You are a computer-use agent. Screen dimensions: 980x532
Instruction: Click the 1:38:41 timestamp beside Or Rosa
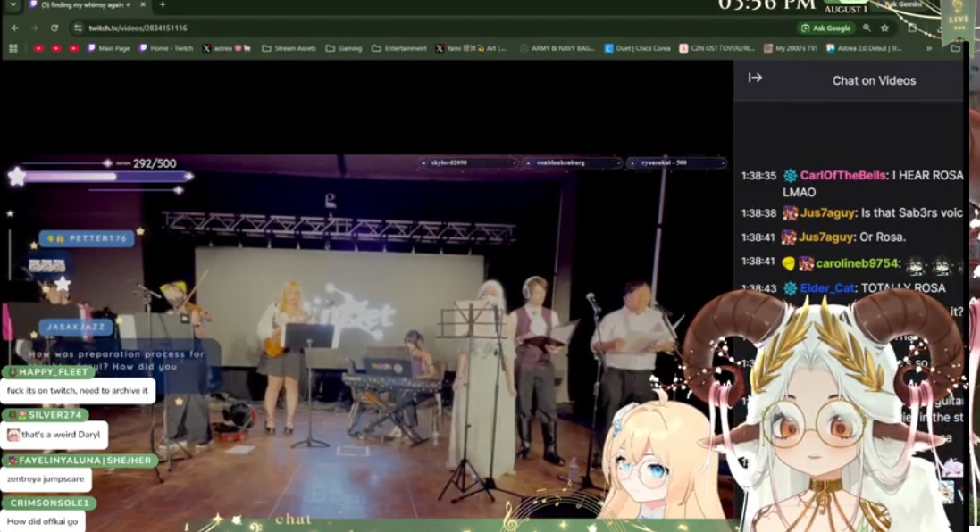[x=758, y=237]
